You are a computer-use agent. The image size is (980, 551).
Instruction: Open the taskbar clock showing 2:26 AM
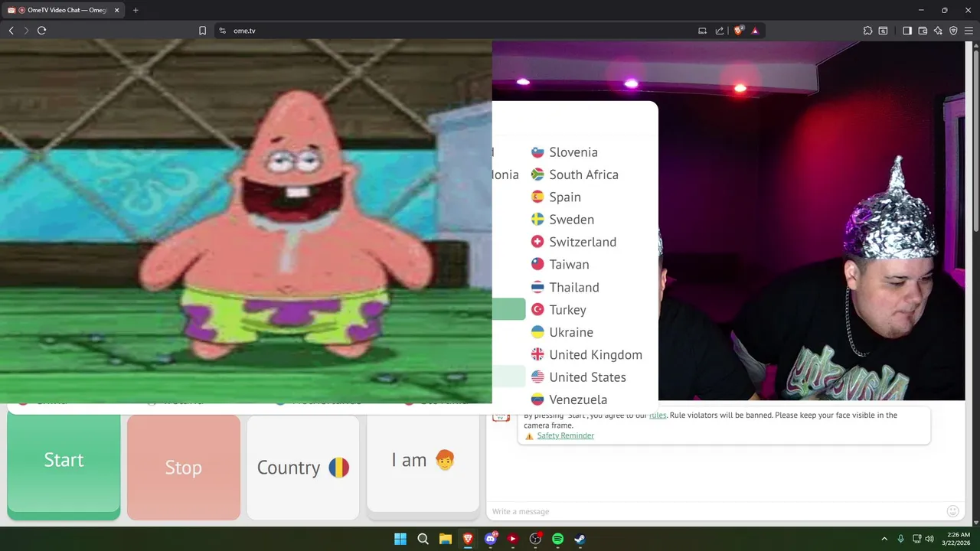[958, 539]
